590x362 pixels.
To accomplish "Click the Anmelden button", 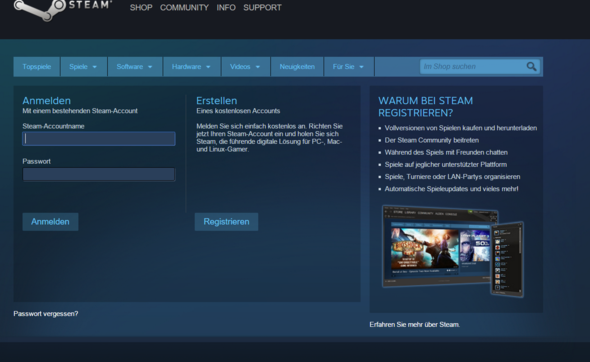I will (x=50, y=222).
